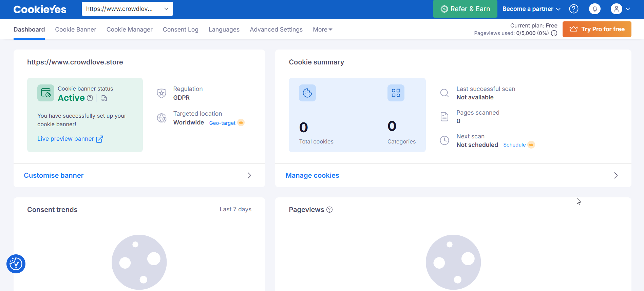Open the Manage cookies link
This screenshot has height=291, width=644.
pyautogui.click(x=312, y=175)
